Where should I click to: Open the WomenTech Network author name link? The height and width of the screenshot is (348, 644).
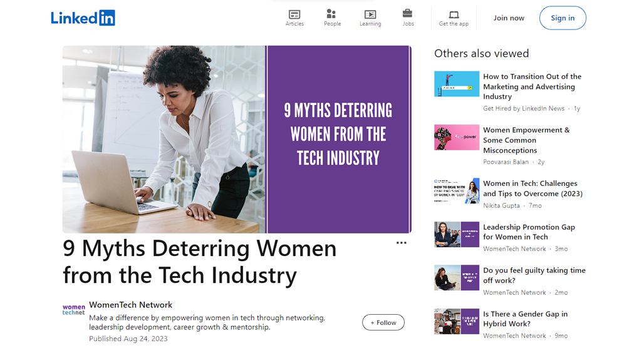[x=130, y=305]
